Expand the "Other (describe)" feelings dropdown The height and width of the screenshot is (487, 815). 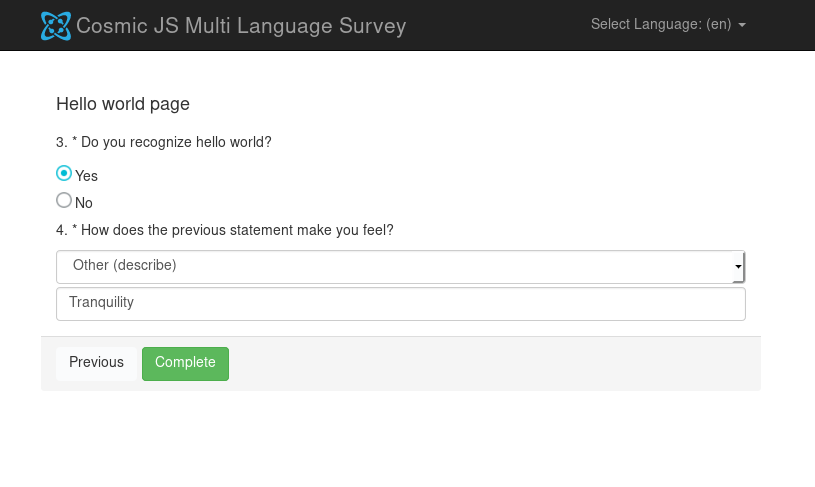(x=400, y=266)
